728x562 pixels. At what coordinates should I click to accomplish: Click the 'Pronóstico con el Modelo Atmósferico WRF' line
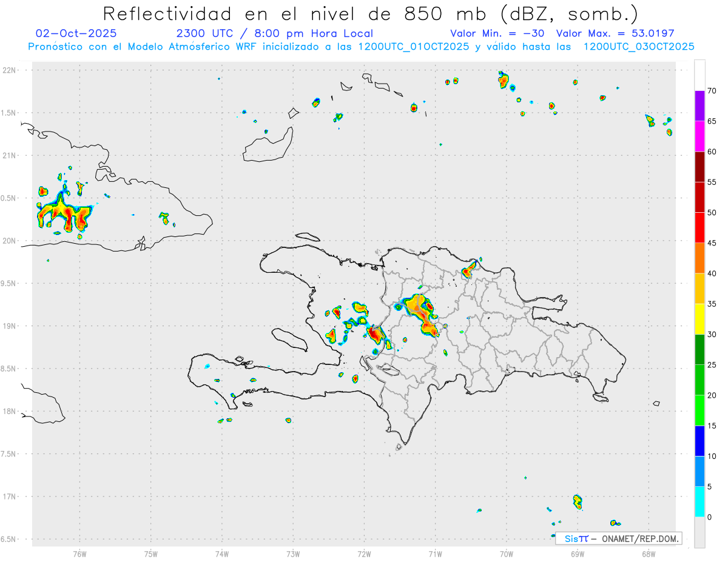(361, 47)
